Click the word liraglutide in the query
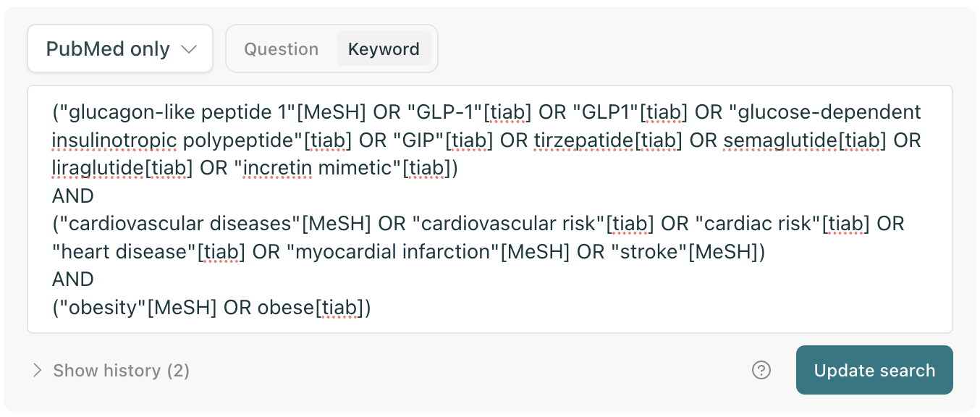980x417 pixels. [x=98, y=168]
